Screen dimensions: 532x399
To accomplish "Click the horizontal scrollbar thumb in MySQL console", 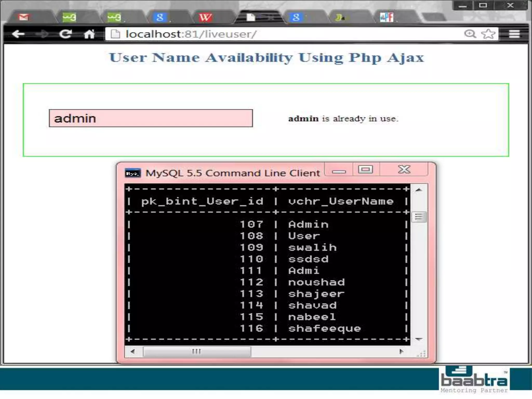I will tap(197, 351).
